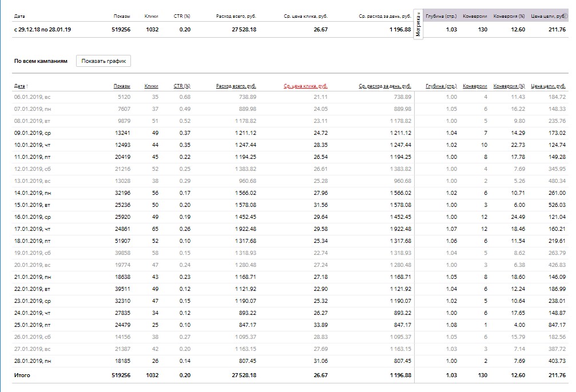Viewport: 576px width, 392px height.
Task: Click depth value 1.07 in the 17.01.2019 row
Action: pyautogui.click(x=451, y=229)
